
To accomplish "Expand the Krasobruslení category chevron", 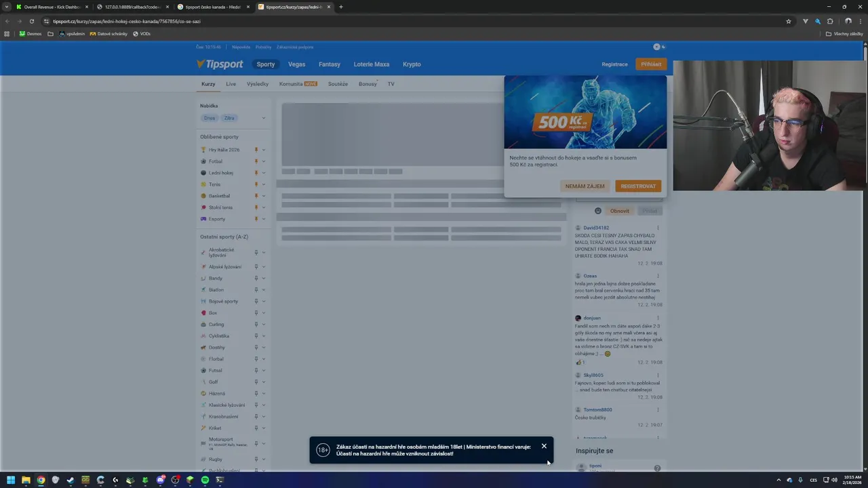I will [264, 417].
